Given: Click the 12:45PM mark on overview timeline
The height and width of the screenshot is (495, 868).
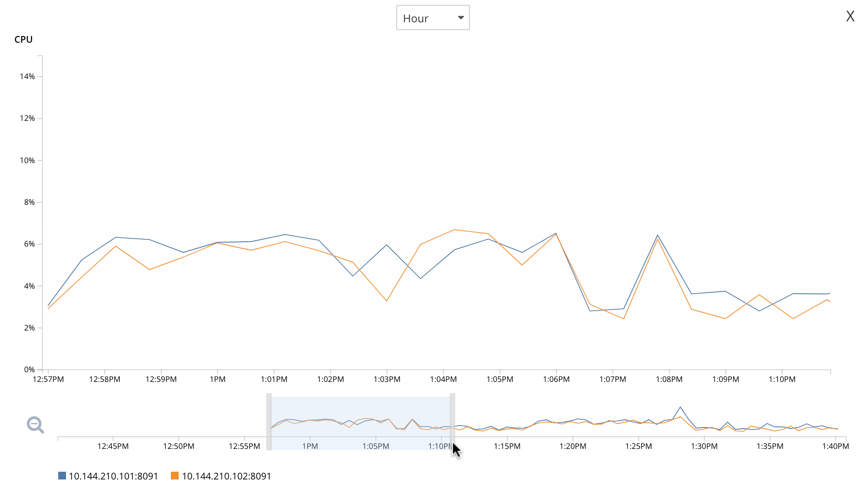Looking at the screenshot, I should (113, 446).
